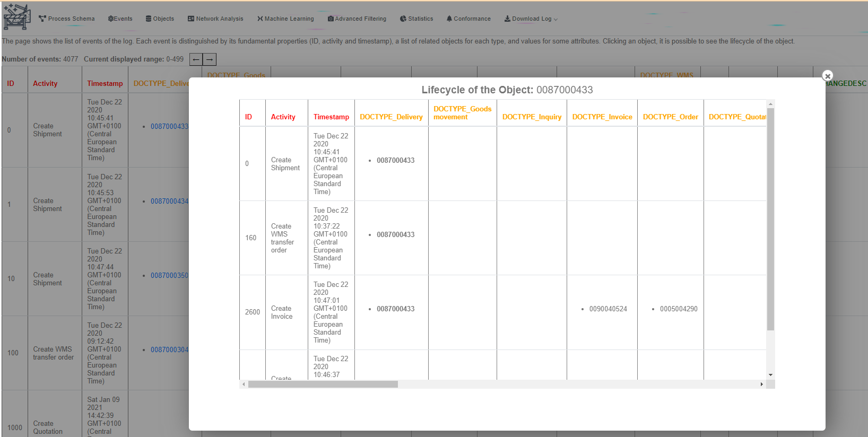Click Create Invoice activity cell

[282, 312]
